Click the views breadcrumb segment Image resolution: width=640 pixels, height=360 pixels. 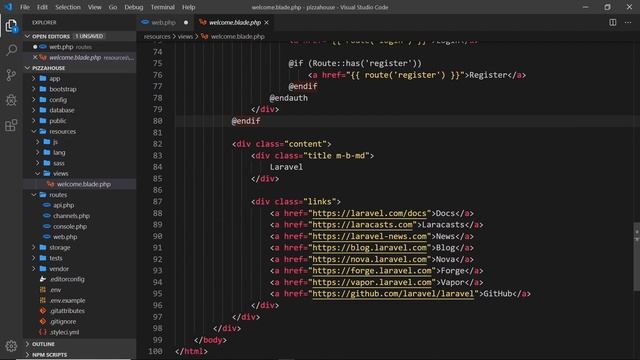coord(185,36)
